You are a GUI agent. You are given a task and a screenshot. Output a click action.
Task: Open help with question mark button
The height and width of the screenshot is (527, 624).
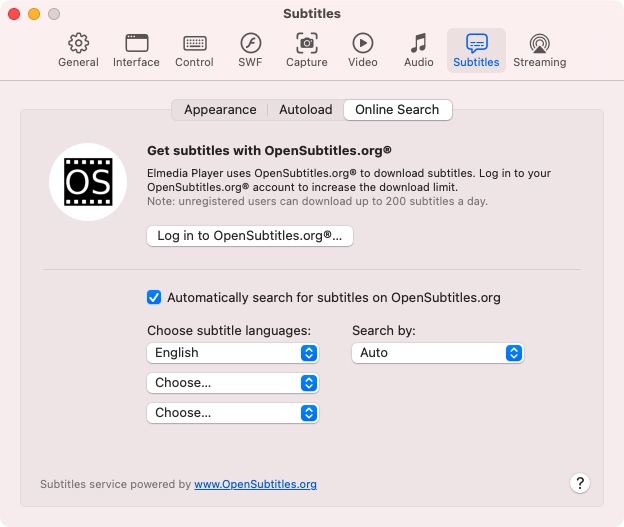click(x=580, y=483)
